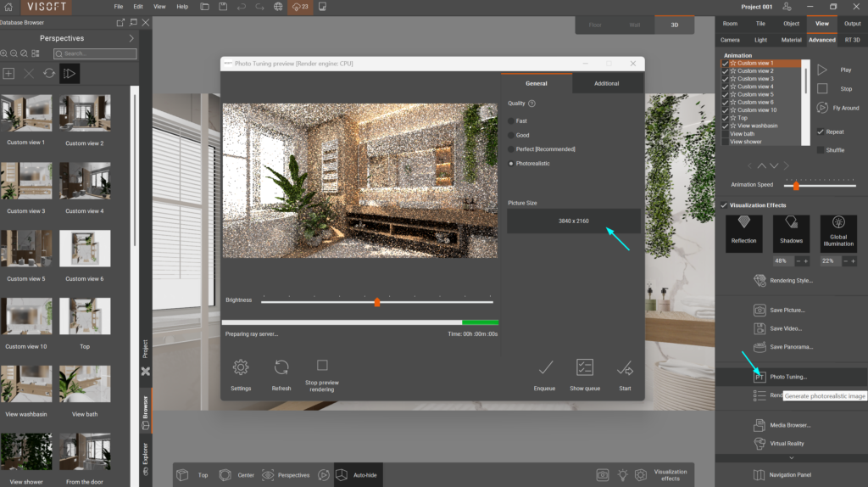The height and width of the screenshot is (487, 868).
Task: Delete the selected perspective
Action: pos(29,73)
